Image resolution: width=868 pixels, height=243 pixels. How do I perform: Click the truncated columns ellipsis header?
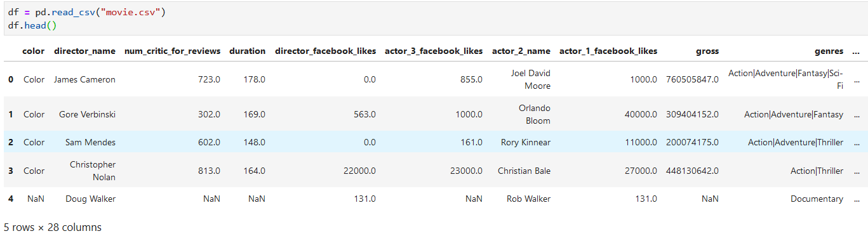coord(855,51)
